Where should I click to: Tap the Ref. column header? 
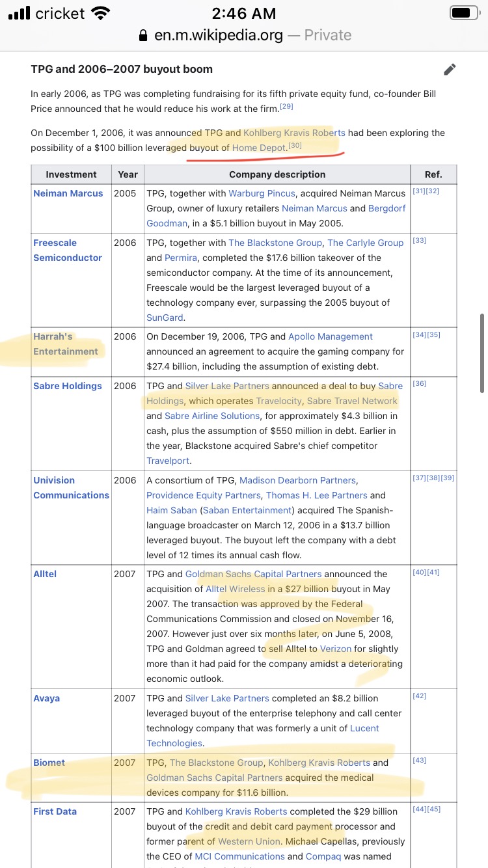pyautogui.click(x=433, y=174)
